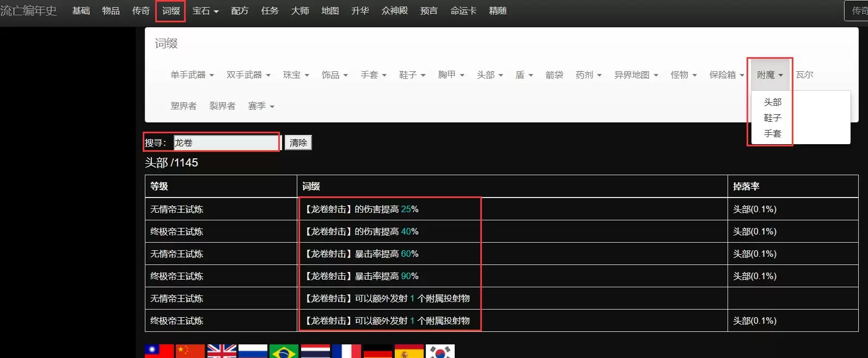
Task: Pick the French flag language icon
Action: pyautogui.click(x=346, y=351)
